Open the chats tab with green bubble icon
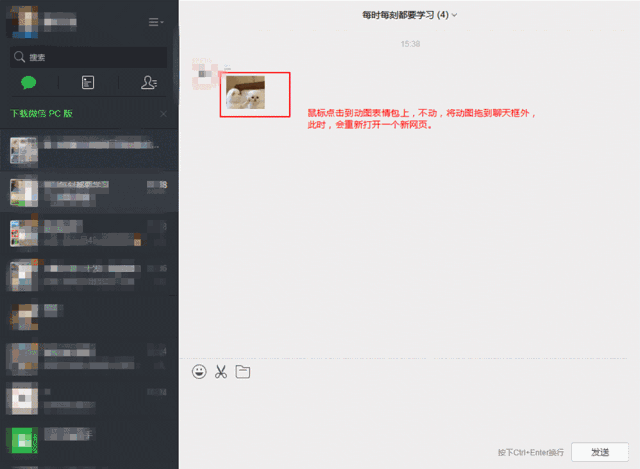 pos(29,82)
